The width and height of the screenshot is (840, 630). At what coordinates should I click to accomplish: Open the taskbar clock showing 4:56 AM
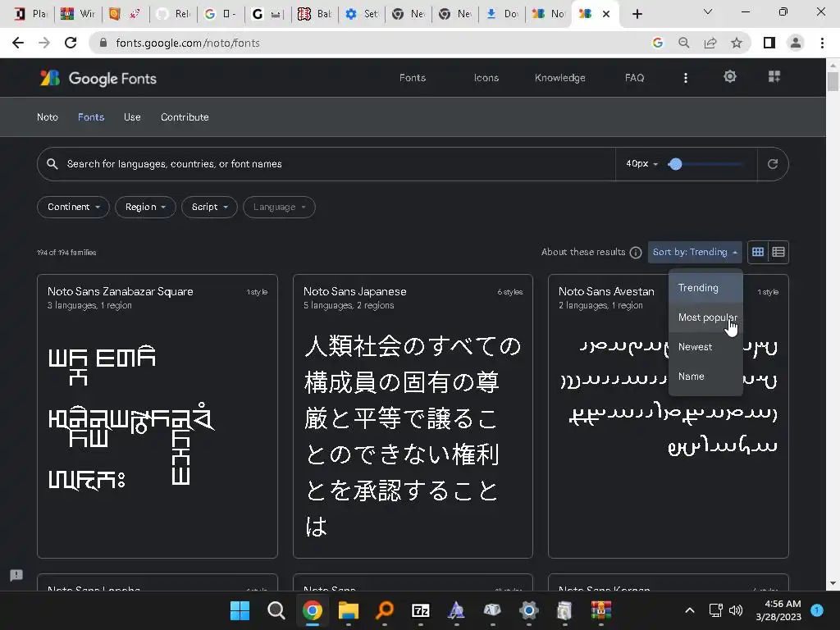click(778, 610)
